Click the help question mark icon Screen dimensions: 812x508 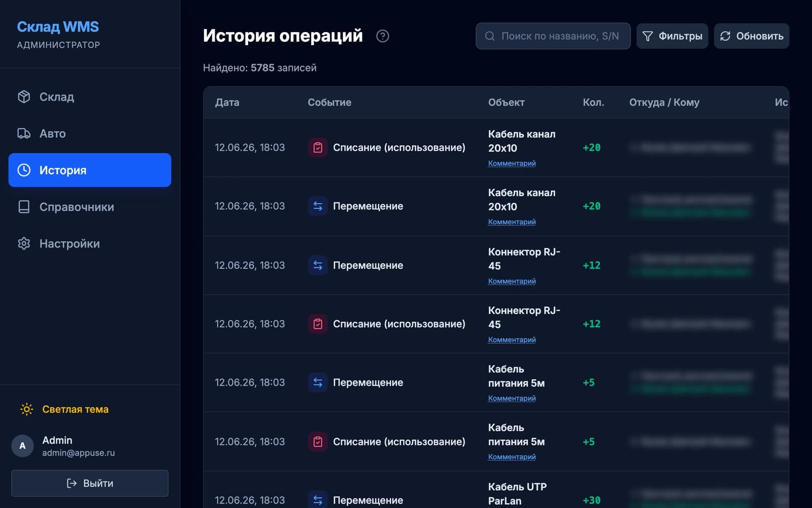click(x=383, y=36)
